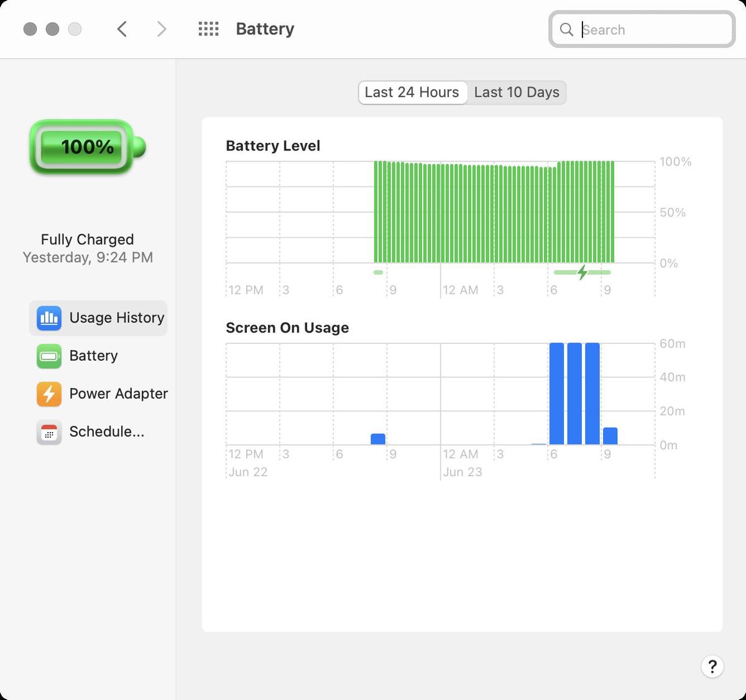This screenshot has width=746, height=700.
Task: Click the green battery level bars
Action: [x=494, y=212]
